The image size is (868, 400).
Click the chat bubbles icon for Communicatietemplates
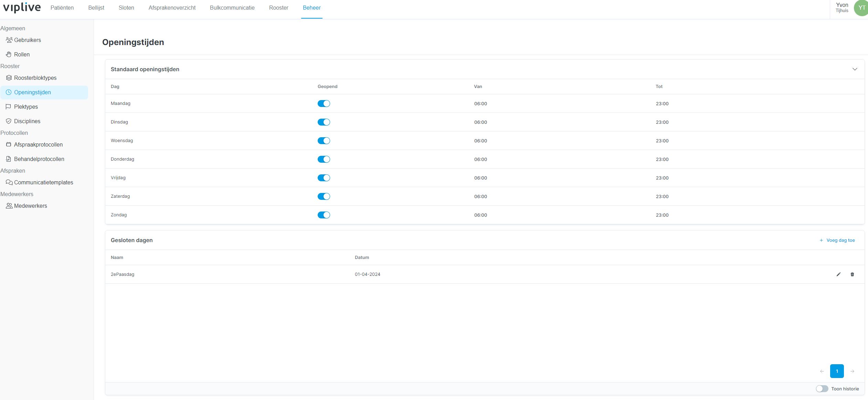9,182
